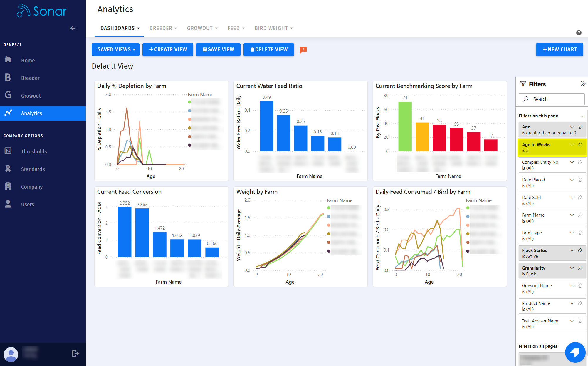Click the Standards ribbon icon
This screenshot has width=588, height=366.
pos(8,168)
